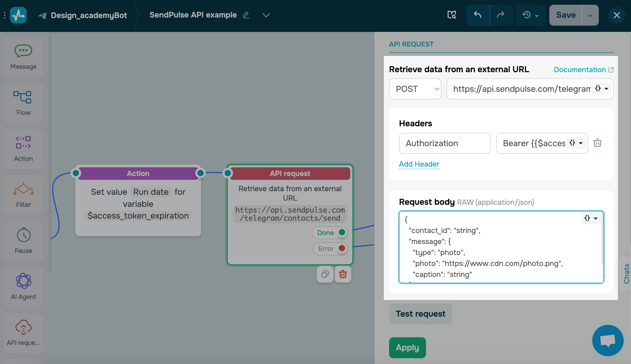This screenshot has width=631, height=364.
Task: Click the undo arrow in top bar
Action: click(478, 15)
